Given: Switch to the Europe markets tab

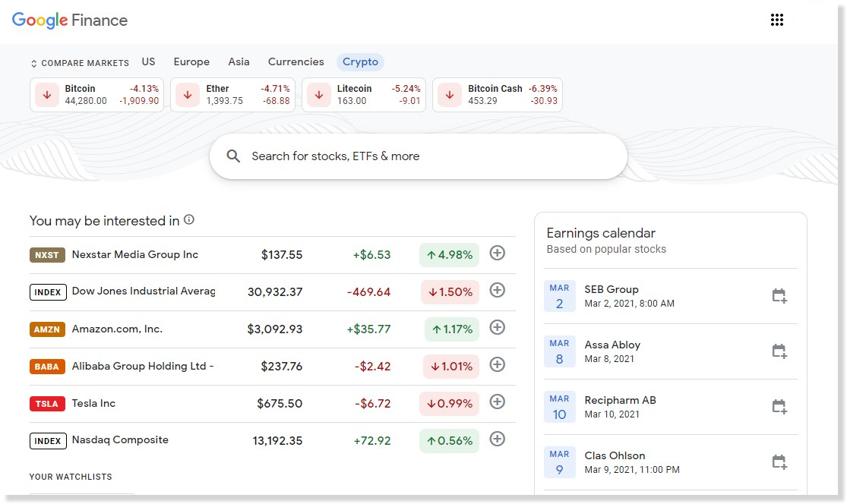Looking at the screenshot, I should (x=191, y=61).
